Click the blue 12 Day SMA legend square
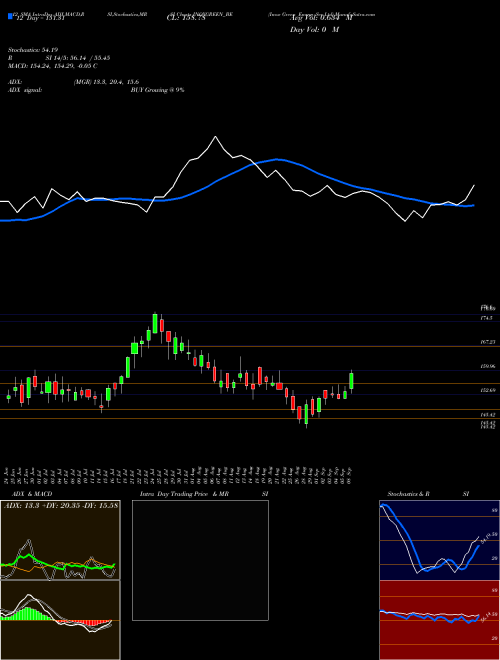Image resolution: width=500 pixels, height=660 pixels. point(11,17)
